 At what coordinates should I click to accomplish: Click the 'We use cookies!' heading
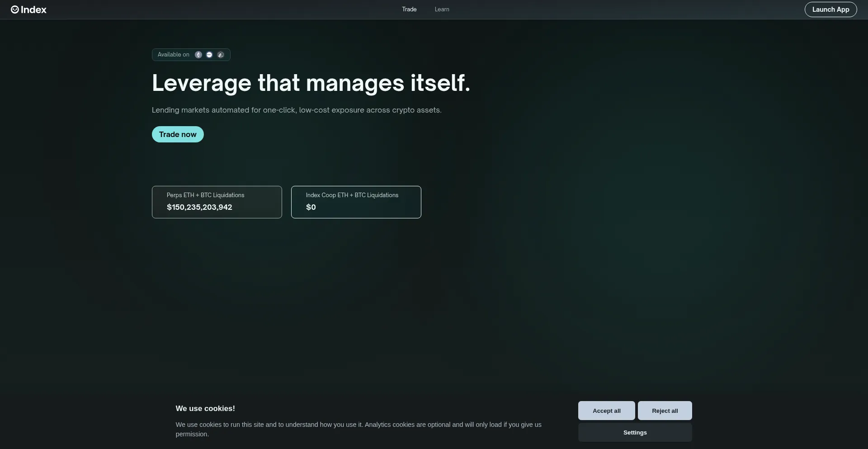205,408
